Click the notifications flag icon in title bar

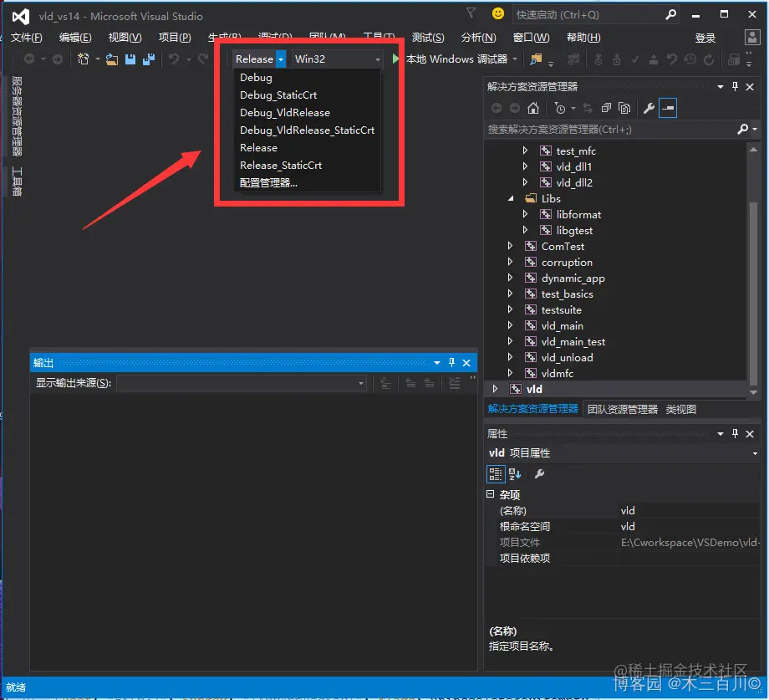(471, 13)
